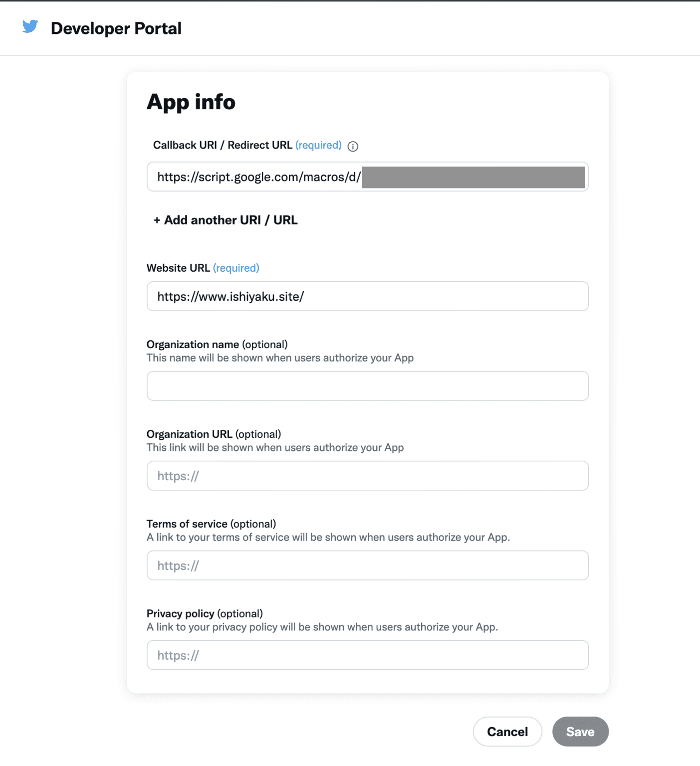Click the Terms of service URL field
Viewport: 700px width, 766px height.
[x=368, y=566]
